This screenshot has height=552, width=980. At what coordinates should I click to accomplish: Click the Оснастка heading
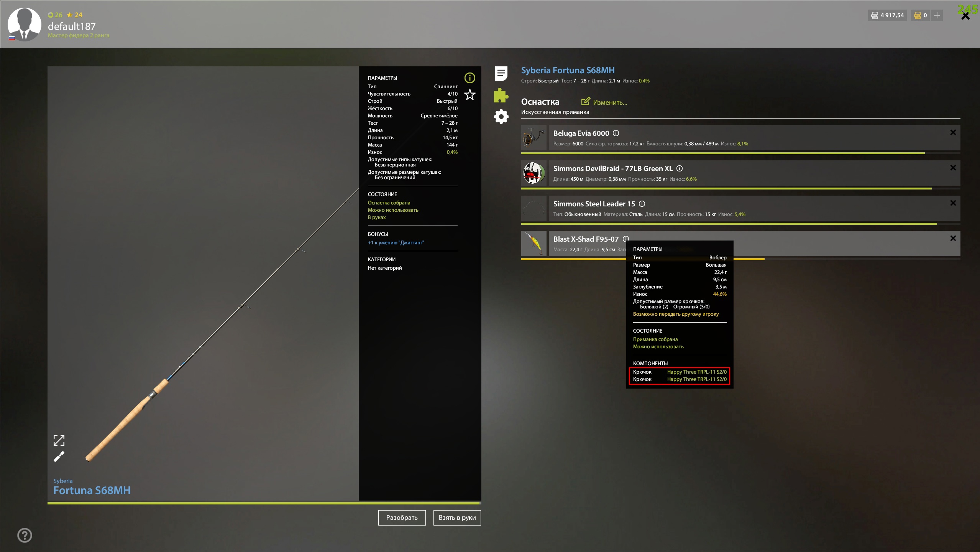point(540,102)
